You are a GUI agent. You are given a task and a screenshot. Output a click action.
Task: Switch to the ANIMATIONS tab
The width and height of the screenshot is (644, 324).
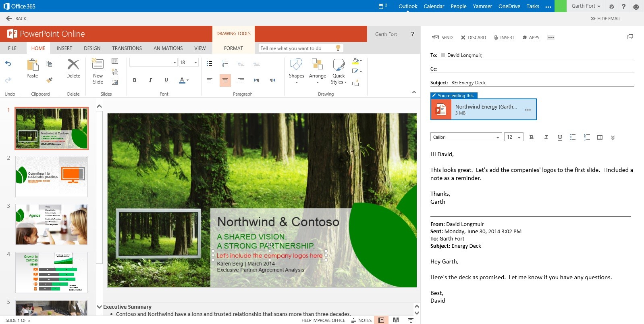[x=168, y=48]
